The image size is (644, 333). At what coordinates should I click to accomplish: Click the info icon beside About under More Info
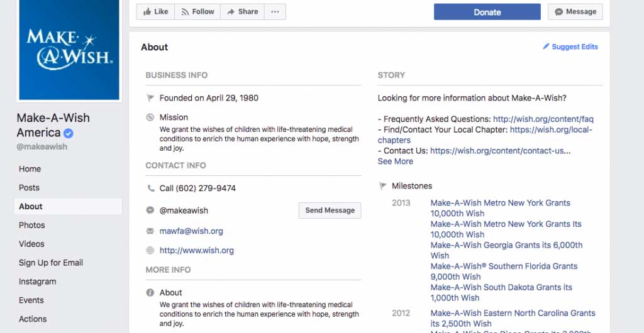click(150, 292)
